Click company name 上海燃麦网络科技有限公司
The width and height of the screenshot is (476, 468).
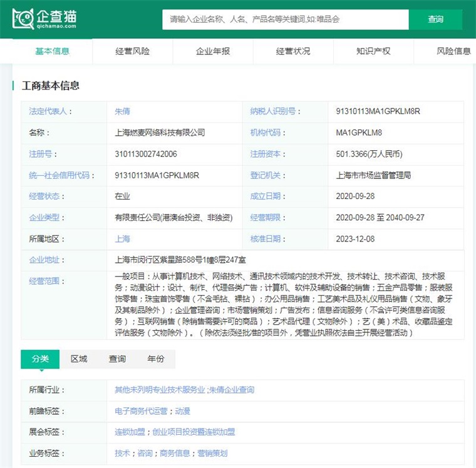[160, 133]
